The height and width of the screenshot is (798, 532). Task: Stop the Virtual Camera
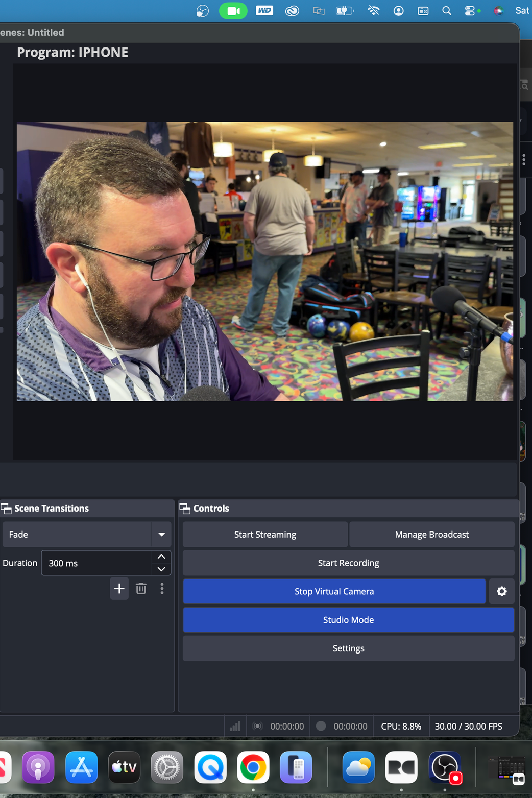click(334, 591)
